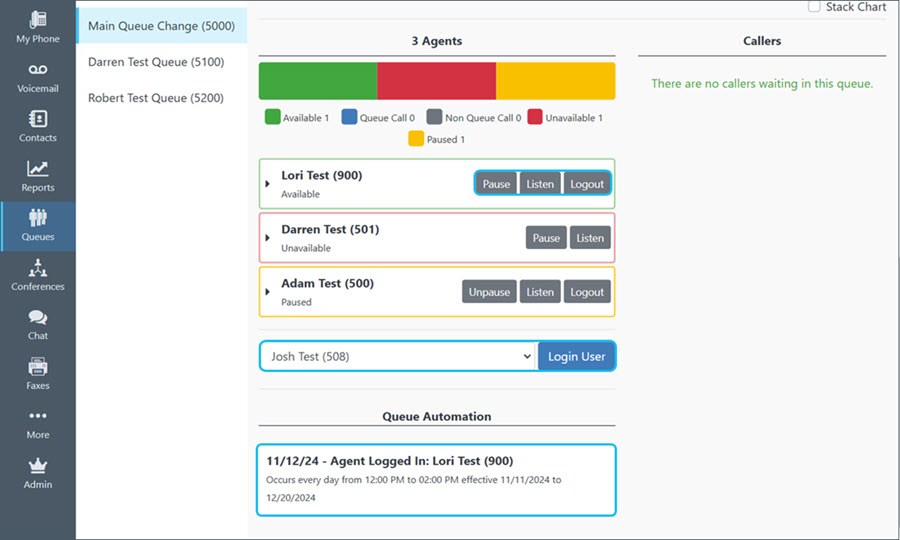Unpause agent Adam Test

489,292
